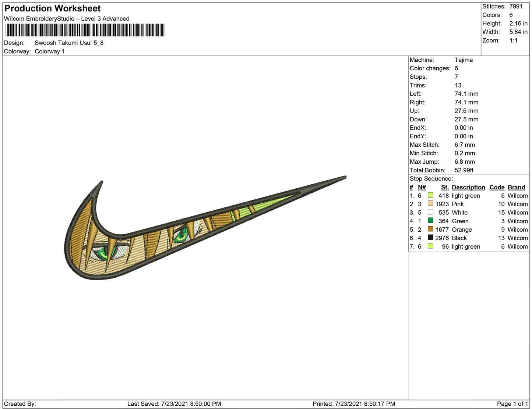Click code 15 in the White row
The image size is (532, 409).
tap(501, 213)
